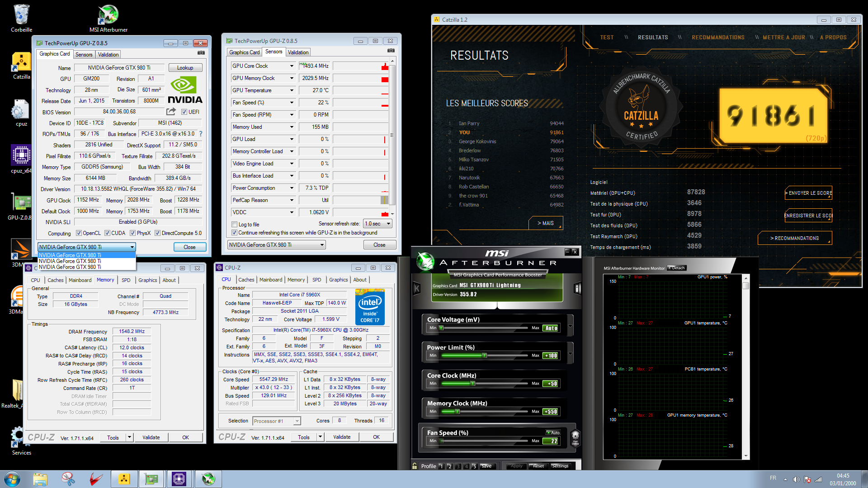Open the cpuz_x64 desktop icon

click(x=21, y=160)
